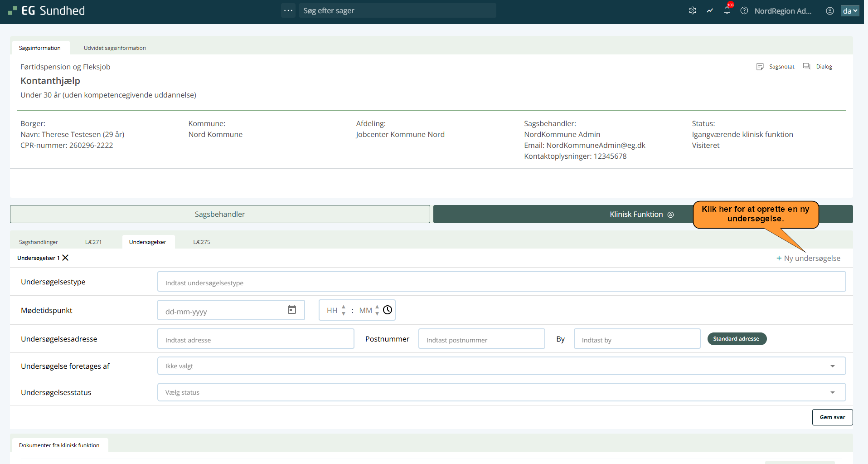Click the Undersøgelsestype input field
This screenshot has width=868, height=464.
click(x=501, y=282)
